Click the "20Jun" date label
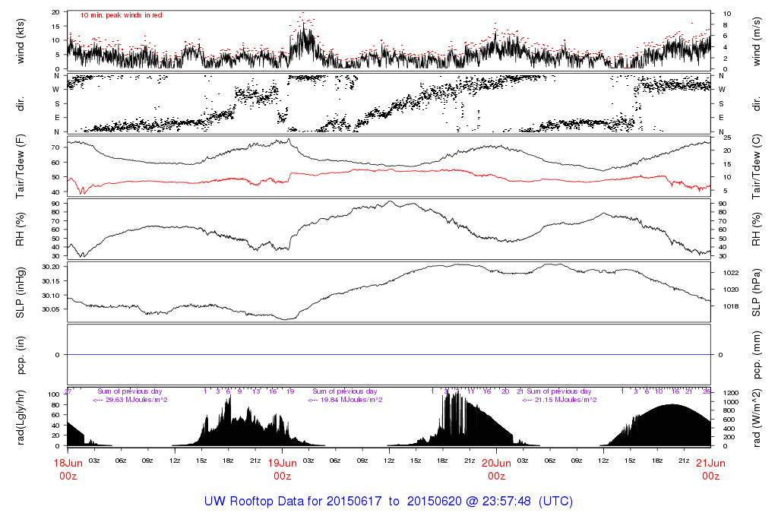 [x=496, y=463]
